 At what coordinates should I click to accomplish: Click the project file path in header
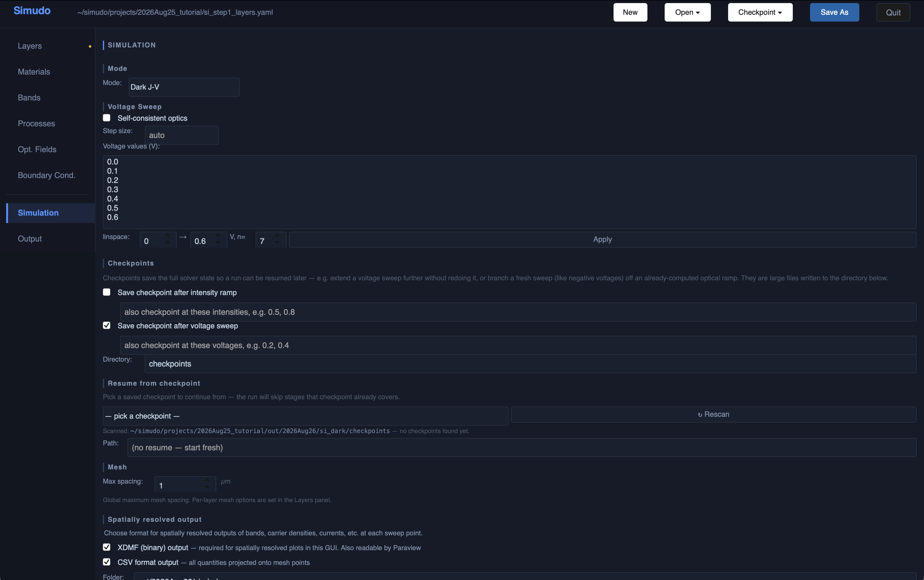[x=175, y=12]
